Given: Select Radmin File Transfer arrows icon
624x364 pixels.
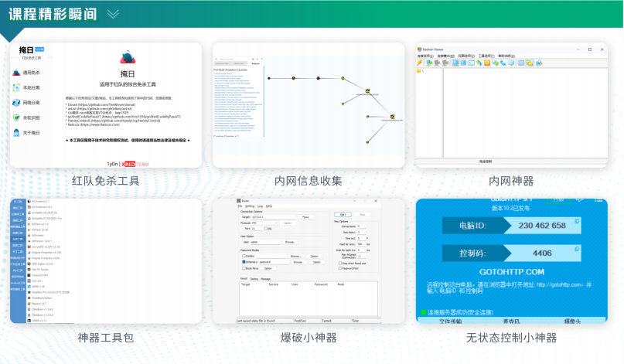Looking at the screenshot, I should pyautogui.click(x=479, y=63).
